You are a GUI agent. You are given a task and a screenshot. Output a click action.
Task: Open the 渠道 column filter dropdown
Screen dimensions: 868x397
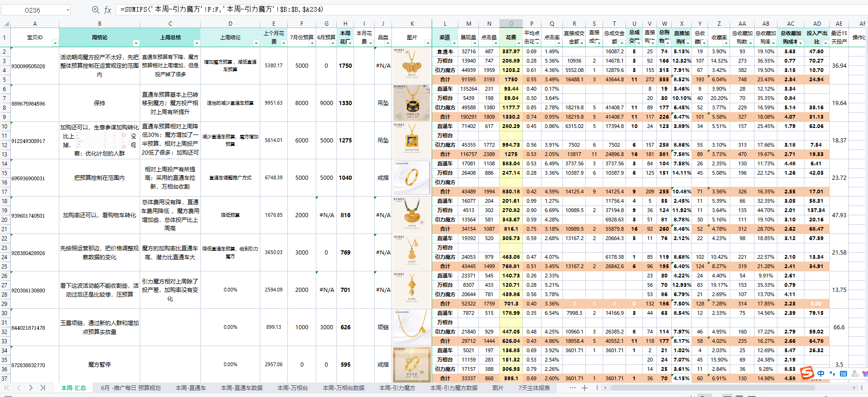coord(454,43)
